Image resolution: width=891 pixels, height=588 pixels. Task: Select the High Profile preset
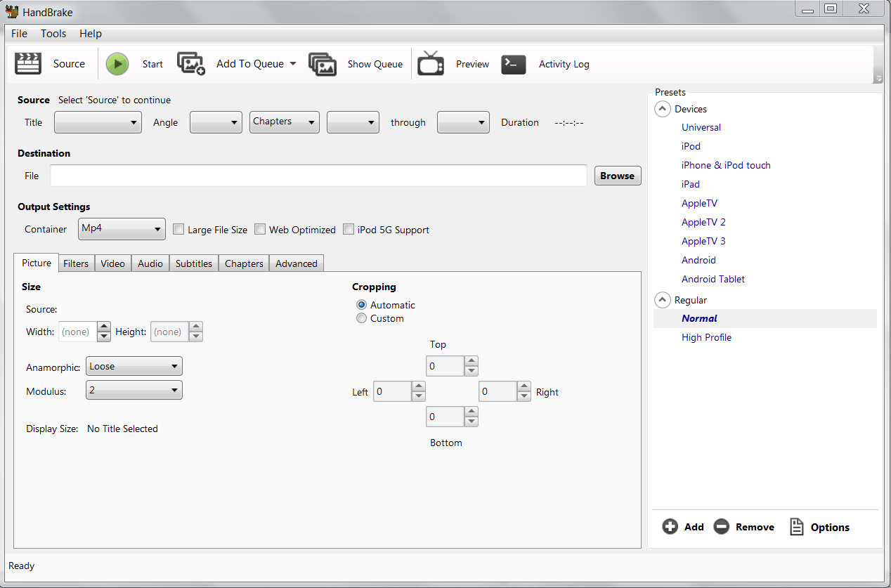(x=706, y=337)
